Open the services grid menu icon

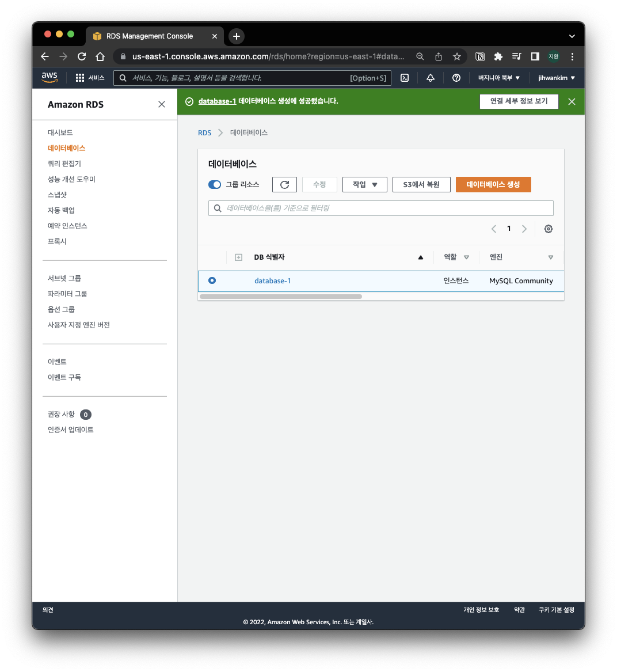[79, 78]
